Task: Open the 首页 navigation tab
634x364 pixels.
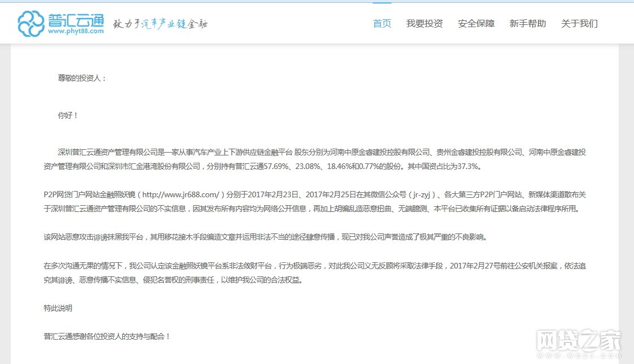Action: 382,24
